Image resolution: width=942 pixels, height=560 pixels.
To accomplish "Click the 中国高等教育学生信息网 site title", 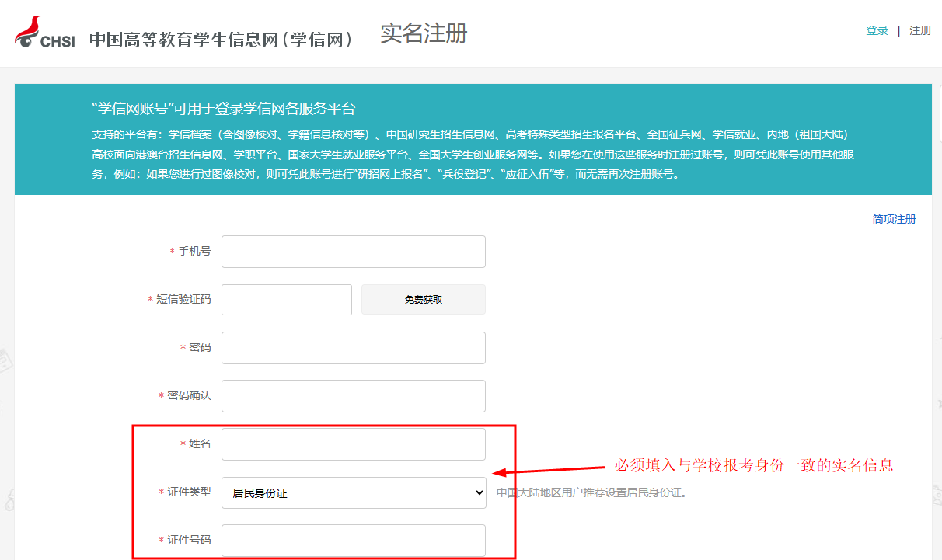I will [x=222, y=39].
